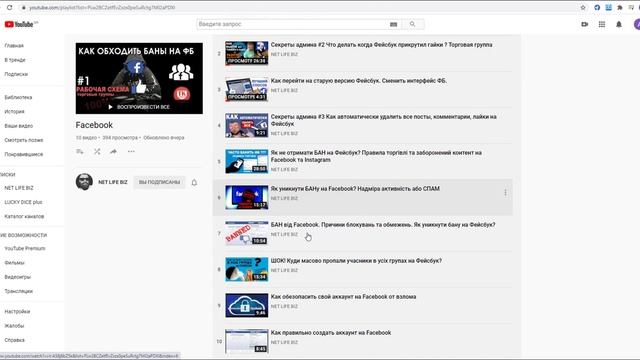Open video Як уникнути БАНу на Facebook
The image size is (640, 360).
[x=355, y=189]
